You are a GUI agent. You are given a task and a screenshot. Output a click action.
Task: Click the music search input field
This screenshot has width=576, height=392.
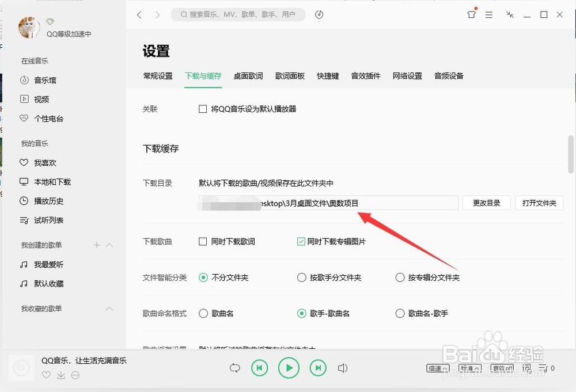point(238,14)
